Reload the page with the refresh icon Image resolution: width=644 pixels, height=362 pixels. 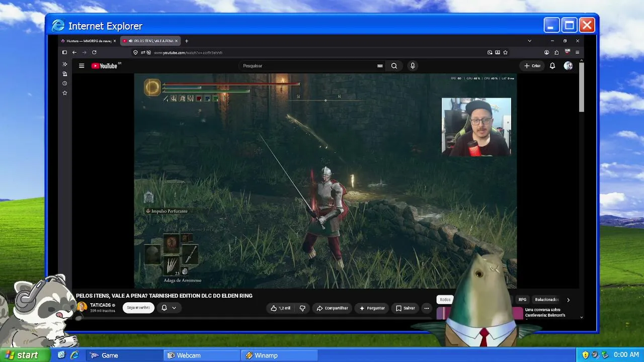[94, 52]
